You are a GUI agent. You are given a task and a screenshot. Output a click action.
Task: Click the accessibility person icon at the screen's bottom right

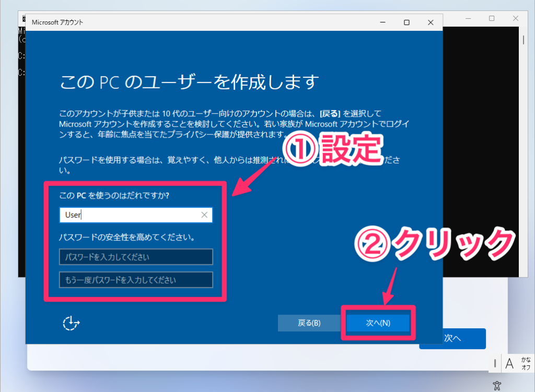pos(497,386)
